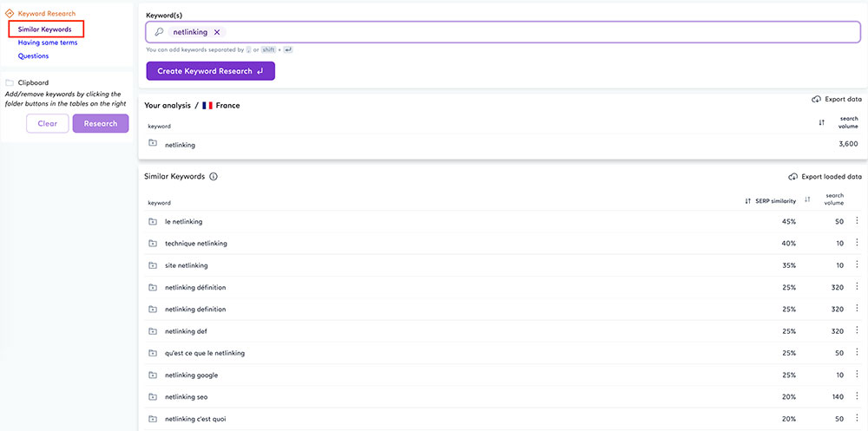This screenshot has height=431, width=868.
Task: Add 'netlinking def' to clipboard folder
Action: pyautogui.click(x=153, y=331)
